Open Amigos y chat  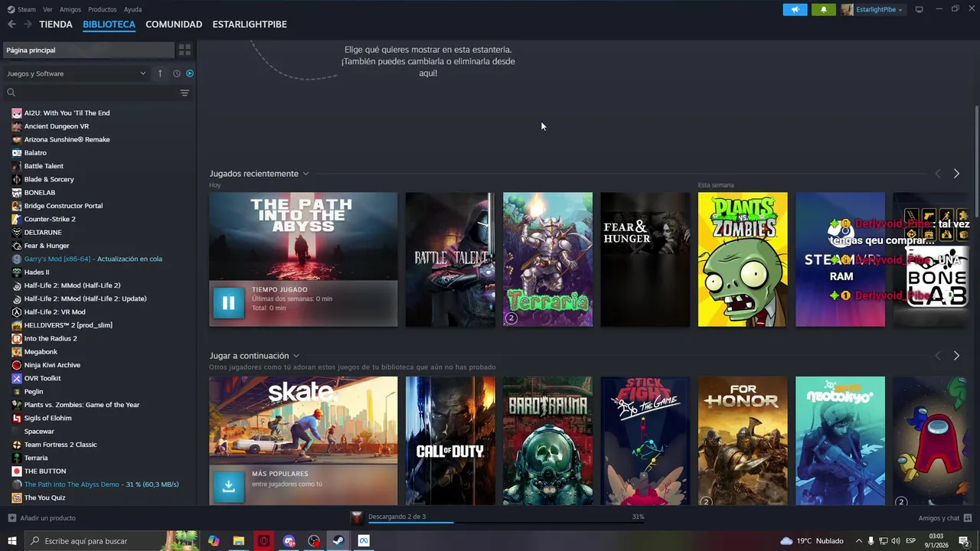pos(939,518)
